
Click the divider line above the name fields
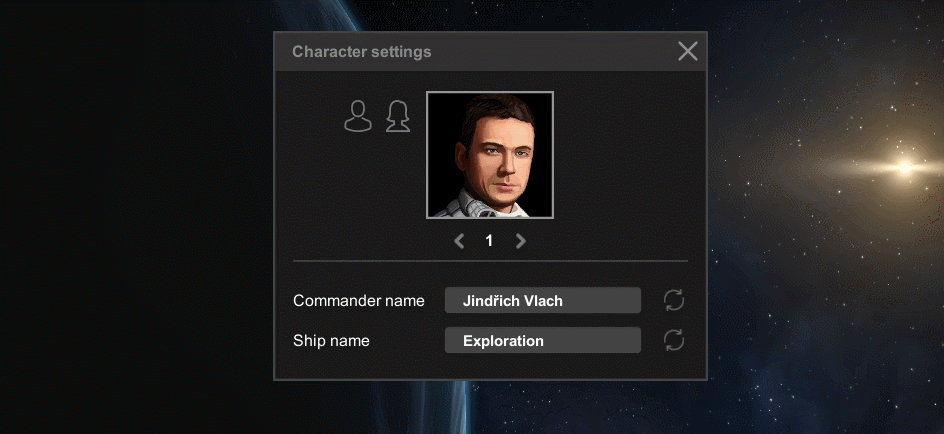tap(490, 262)
